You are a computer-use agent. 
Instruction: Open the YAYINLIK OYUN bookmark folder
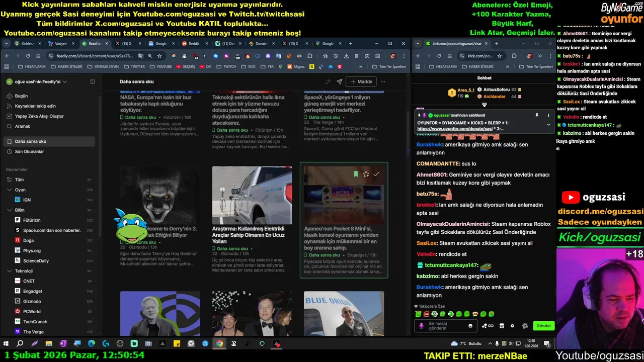(x=103, y=66)
